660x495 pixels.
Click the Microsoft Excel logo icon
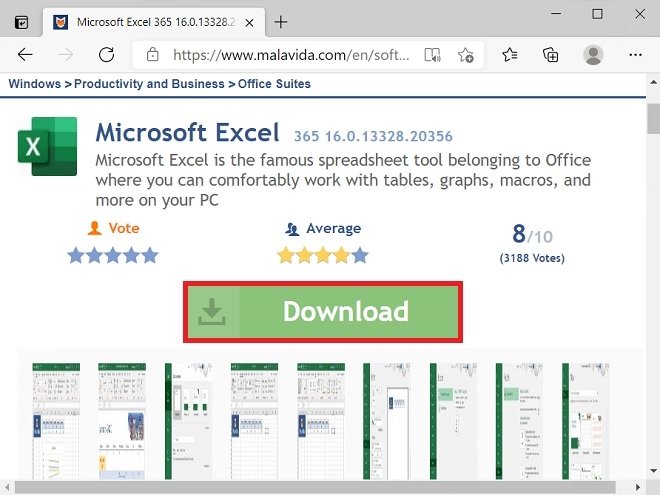pyautogui.click(x=47, y=146)
